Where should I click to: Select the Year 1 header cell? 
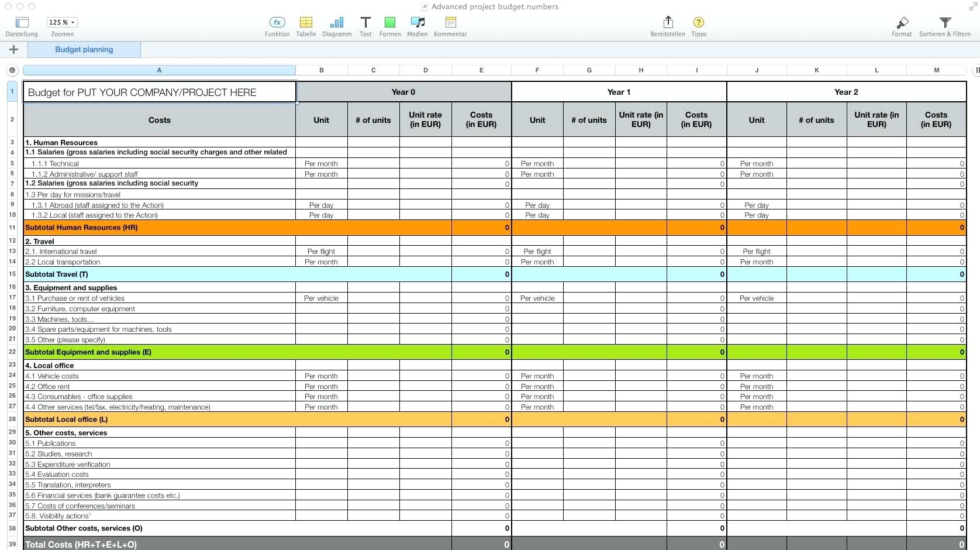(619, 92)
